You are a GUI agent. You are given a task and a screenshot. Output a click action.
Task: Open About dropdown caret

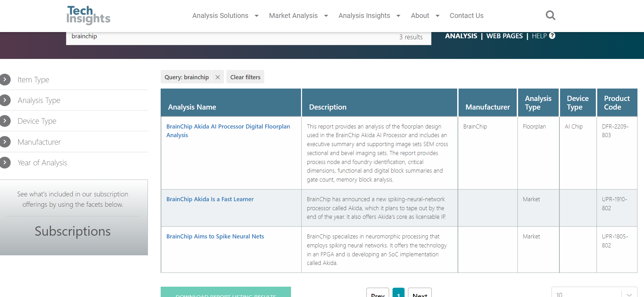438,16
